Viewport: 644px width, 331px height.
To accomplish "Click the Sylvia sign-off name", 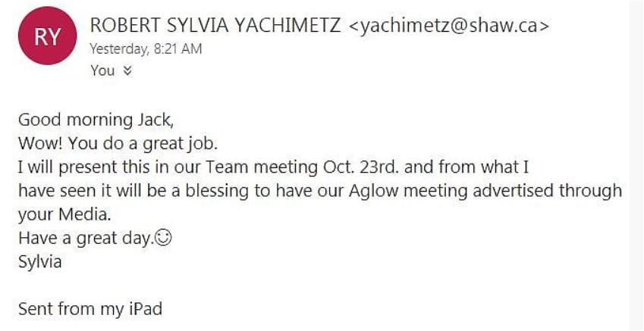I will pos(40,262).
